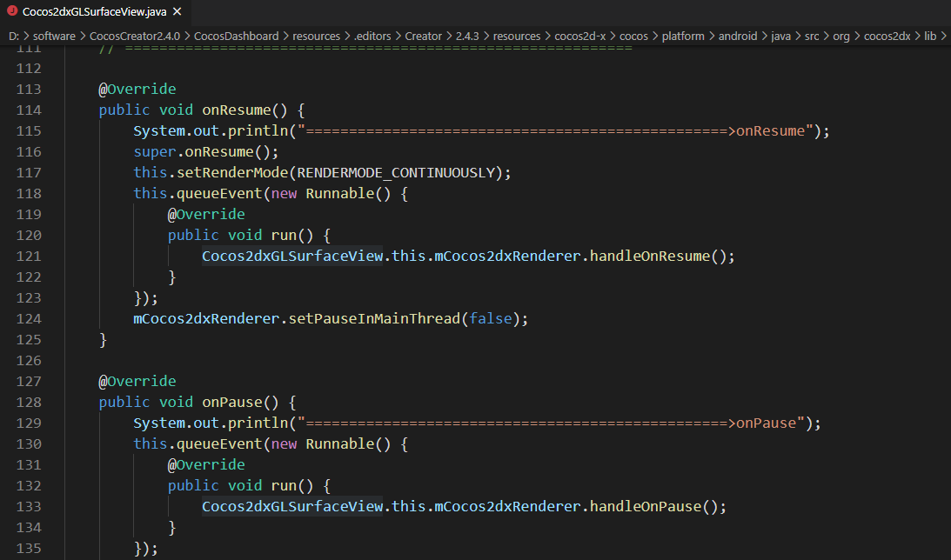Image resolution: width=951 pixels, height=560 pixels.
Task: Click 'RENDERMODE_CONTINUOUSLY' constant on line 117
Action: 396,173
